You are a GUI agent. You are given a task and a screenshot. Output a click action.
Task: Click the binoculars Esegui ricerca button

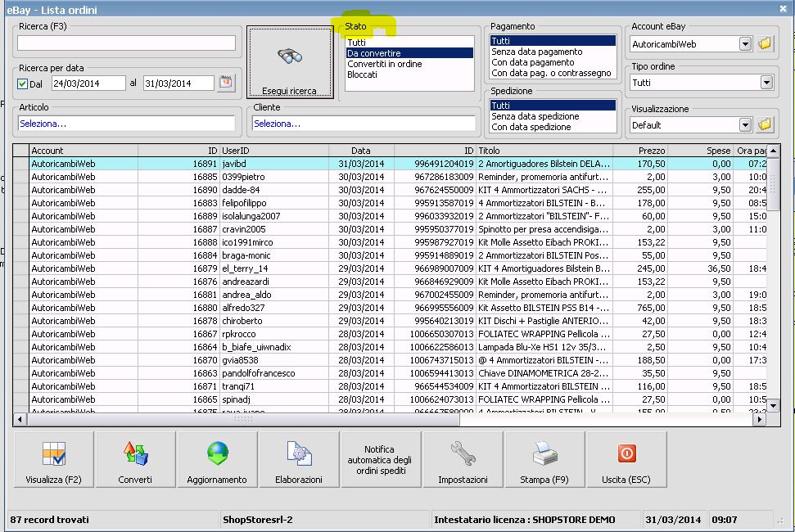(289, 63)
